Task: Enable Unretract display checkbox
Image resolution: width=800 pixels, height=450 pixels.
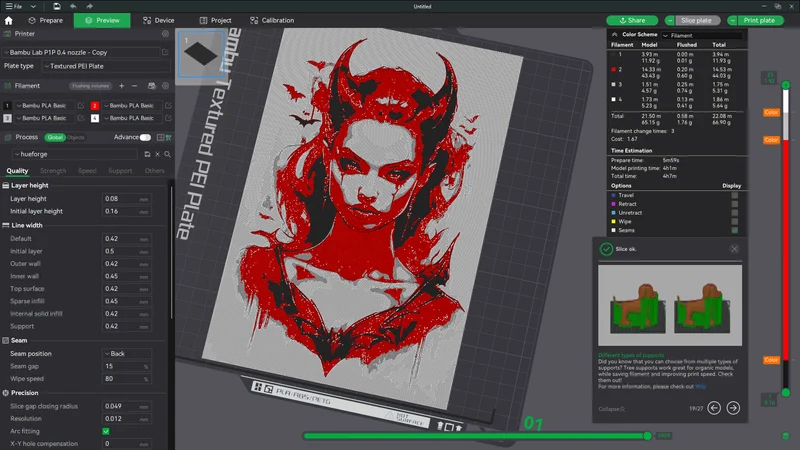Action: pos(735,213)
